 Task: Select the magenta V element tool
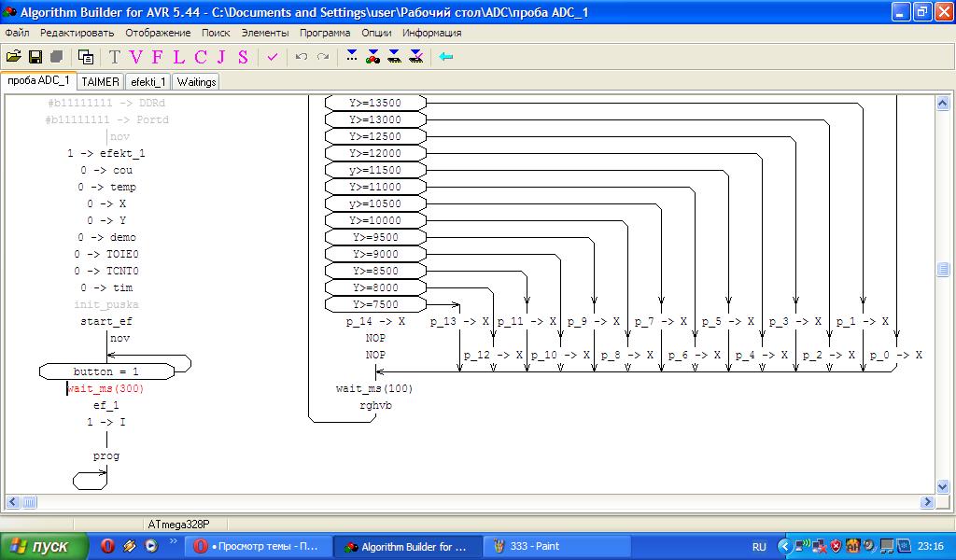pyautogui.click(x=135, y=57)
